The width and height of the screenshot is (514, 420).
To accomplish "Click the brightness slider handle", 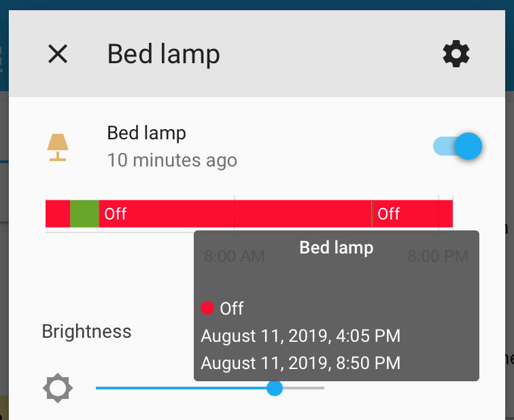I will 275,388.
